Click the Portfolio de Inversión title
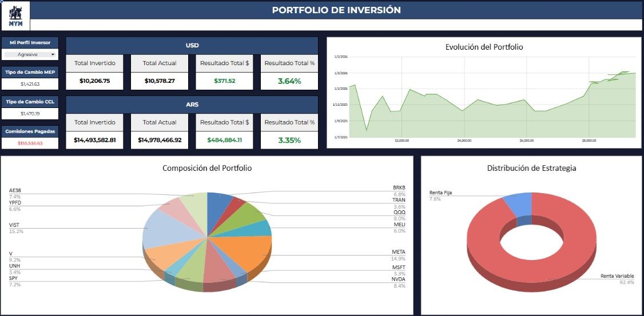Image resolution: width=644 pixels, height=316 pixels. [x=336, y=10]
